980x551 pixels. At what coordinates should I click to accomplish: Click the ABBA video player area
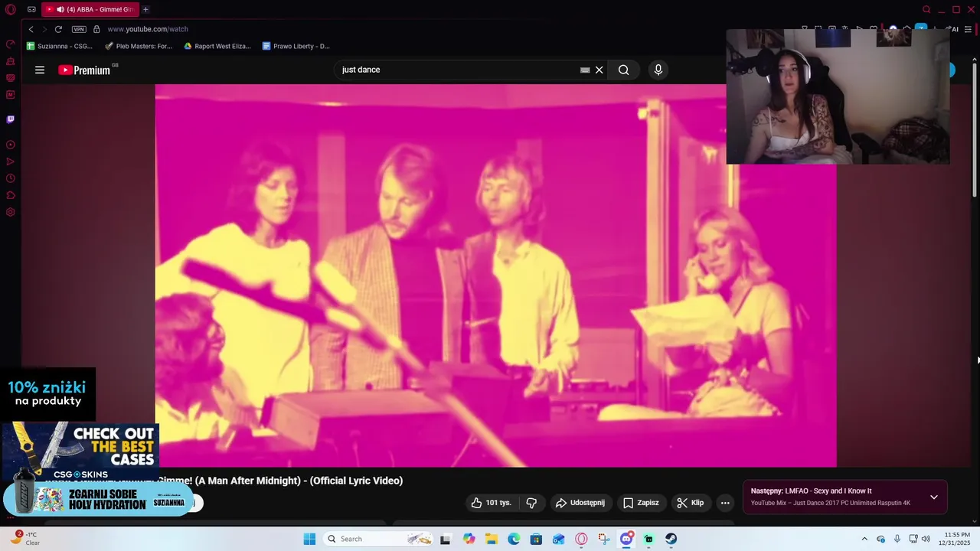pyautogui.click(x=495, y=275)
